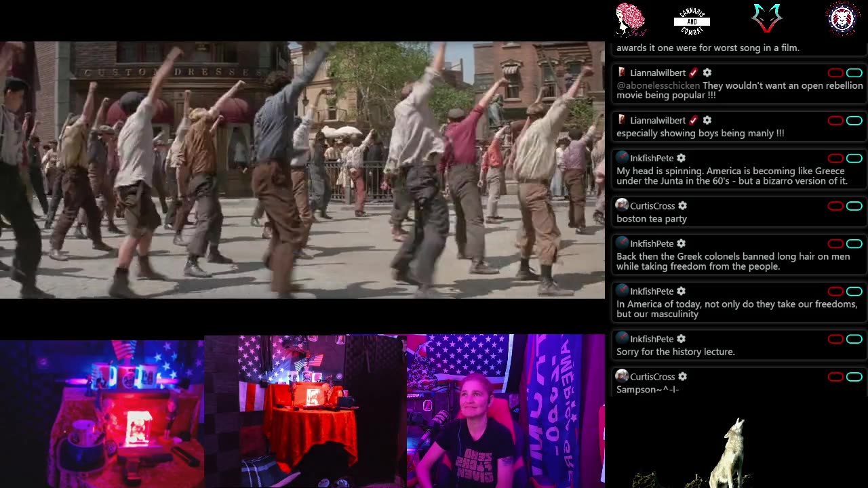Viewport: 868px width, 488px height.
Task: Click InkfishPete avatar on 'history lecture' message
Action: click(x=622, y=338)
